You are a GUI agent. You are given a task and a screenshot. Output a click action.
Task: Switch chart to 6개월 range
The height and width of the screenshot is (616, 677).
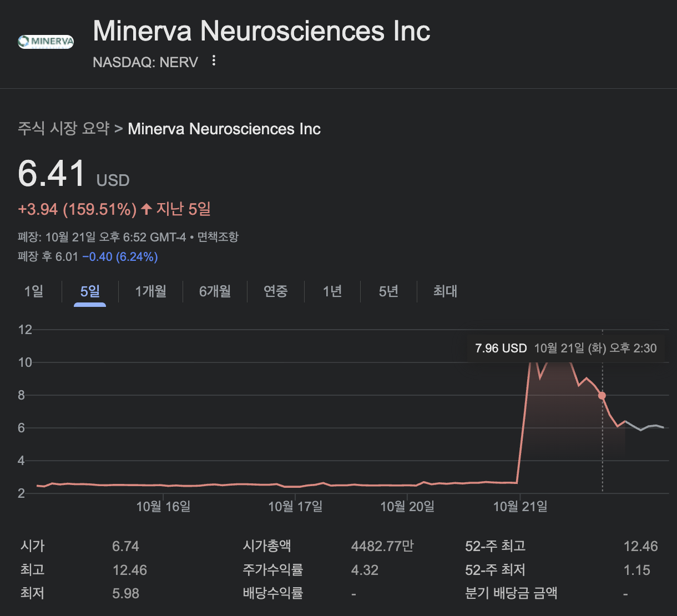pyautogui.click(x=215, y=291)
